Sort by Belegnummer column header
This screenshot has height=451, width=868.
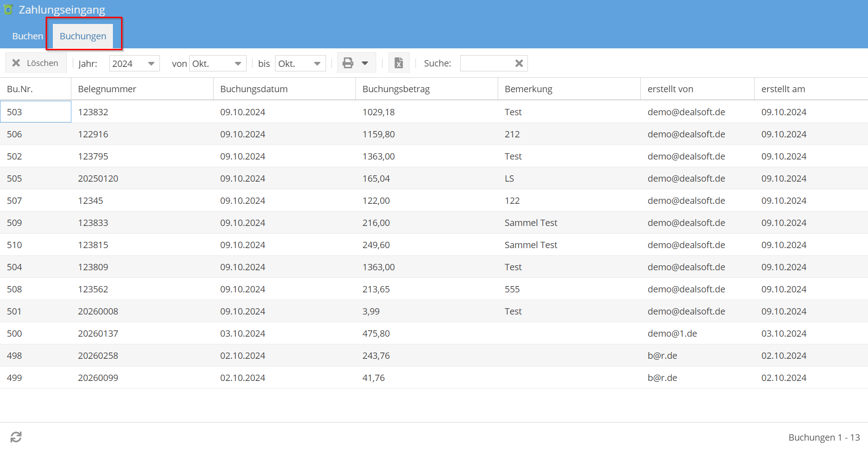107,89
